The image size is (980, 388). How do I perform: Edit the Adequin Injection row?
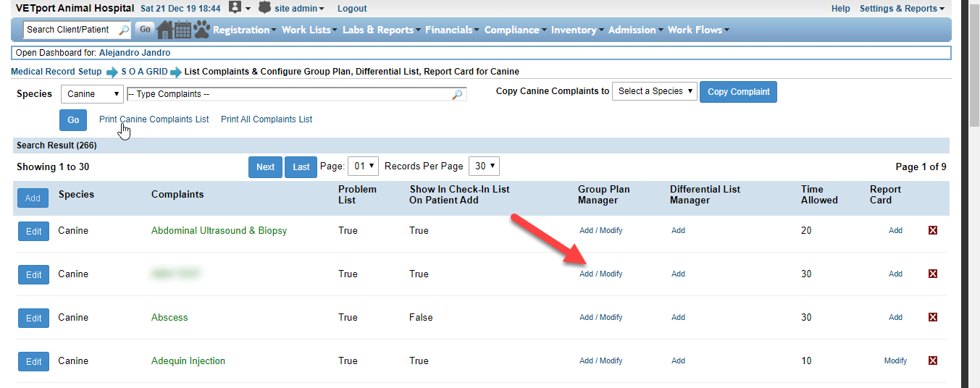tap(34, 362)
